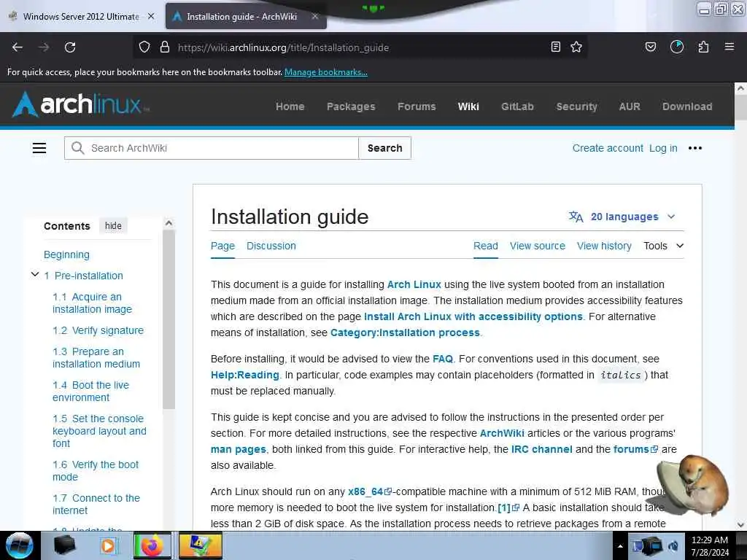747x560 pixels.
Task: Open the black box taskbar icon
Action: tap(64, 545)
